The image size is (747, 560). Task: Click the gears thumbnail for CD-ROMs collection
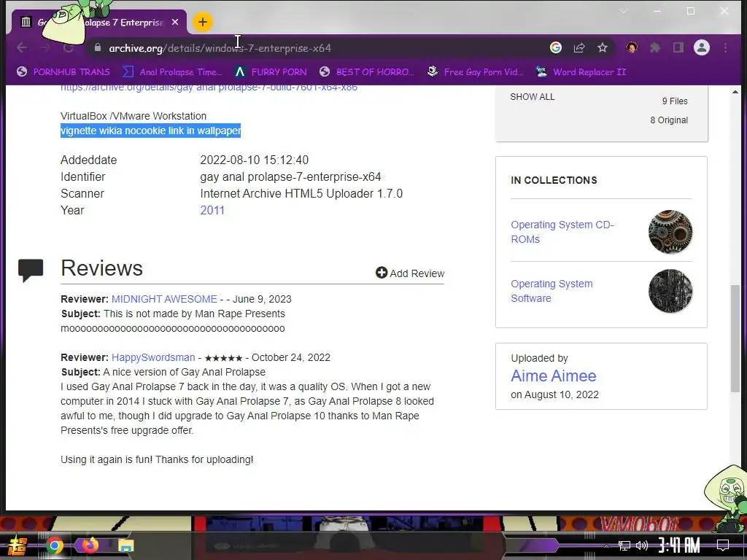[670, 232]
